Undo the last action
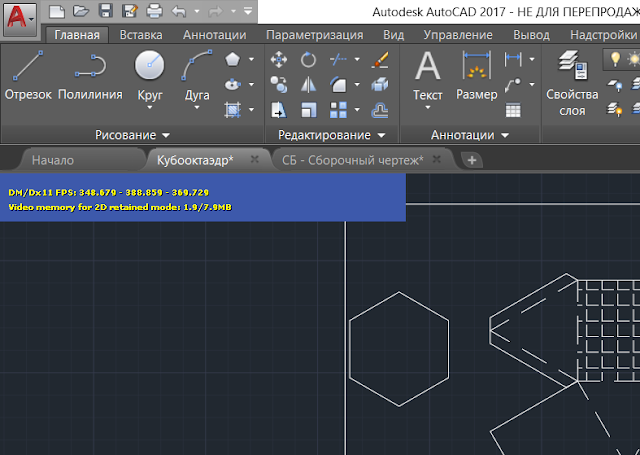The height and width of the screenshot is (455, 640). coord(179,11)
